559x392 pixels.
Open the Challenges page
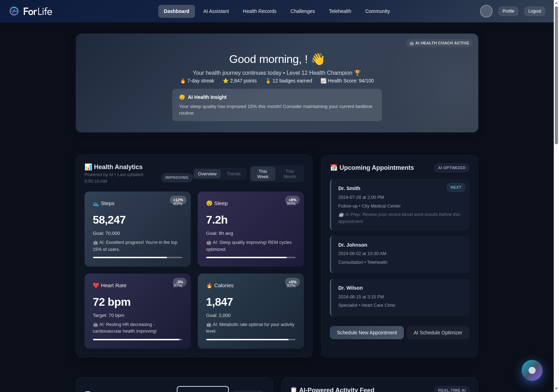pos(303,11)
